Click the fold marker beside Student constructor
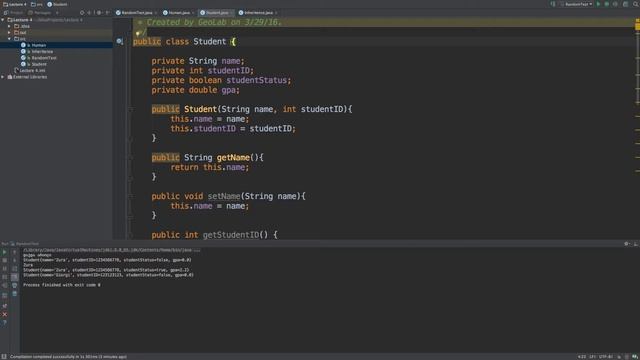640x360 pixels. pos(131,109)
